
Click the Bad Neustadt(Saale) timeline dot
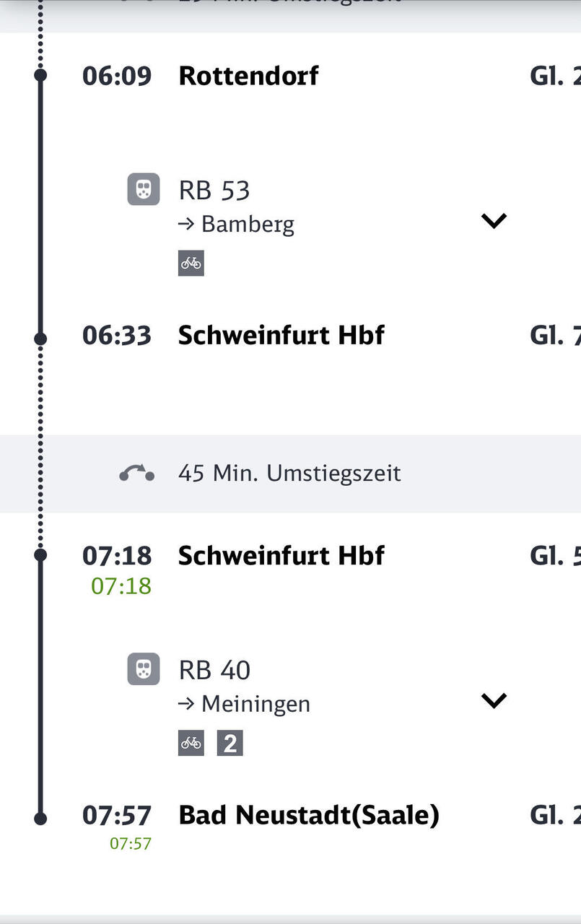pyautogui.click(x=40, y=818)
